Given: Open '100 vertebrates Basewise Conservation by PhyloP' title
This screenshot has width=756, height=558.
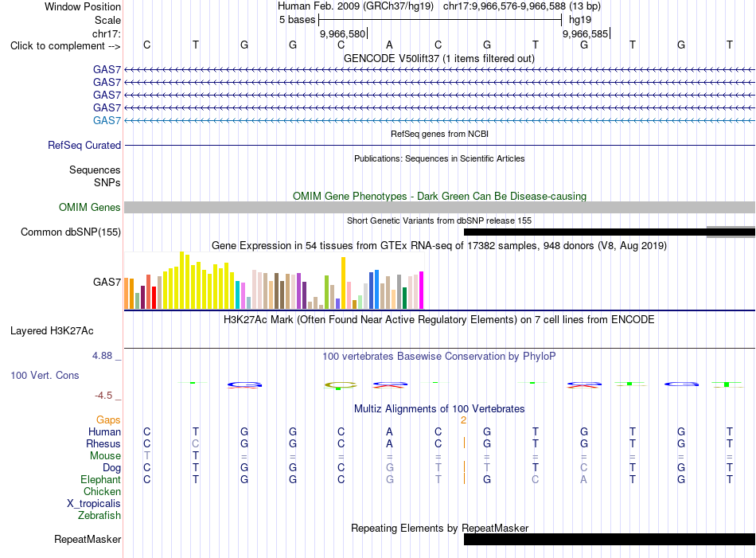Looking at the screenshot, I should (x=439, y=357).
